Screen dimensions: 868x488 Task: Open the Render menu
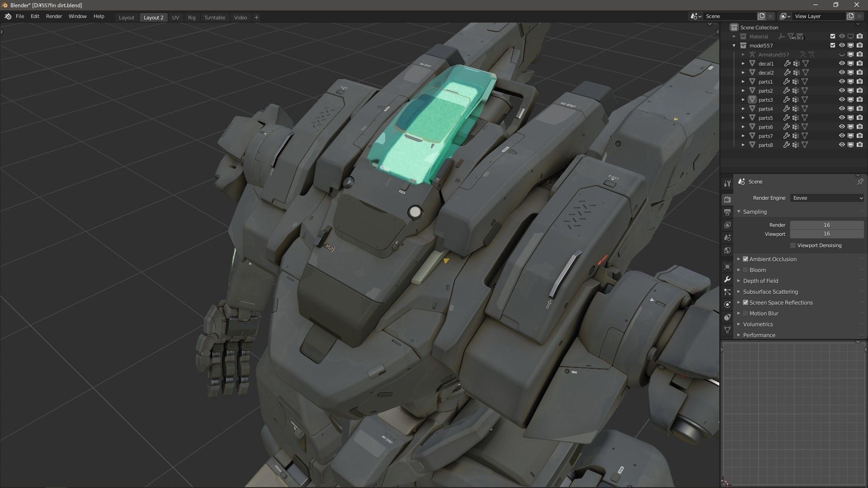point(54,16)
